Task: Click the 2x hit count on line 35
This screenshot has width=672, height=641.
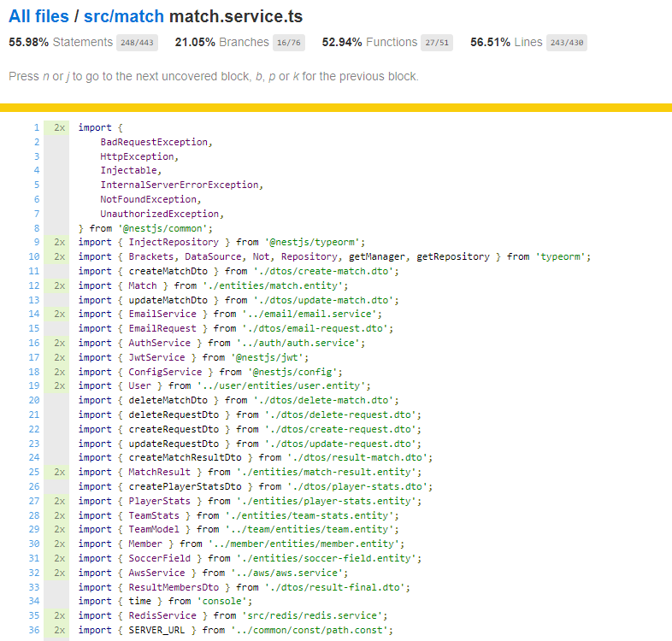Action: pos(60,615)
